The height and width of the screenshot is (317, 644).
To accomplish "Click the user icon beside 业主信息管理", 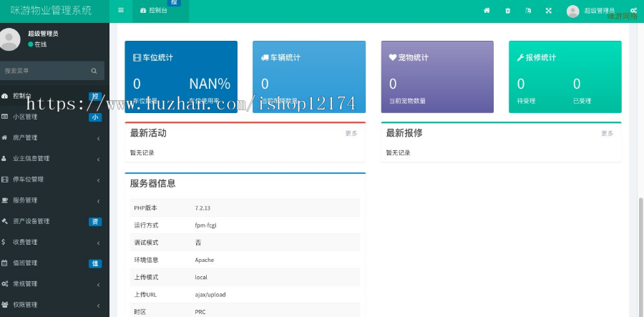I will [4, 159].
